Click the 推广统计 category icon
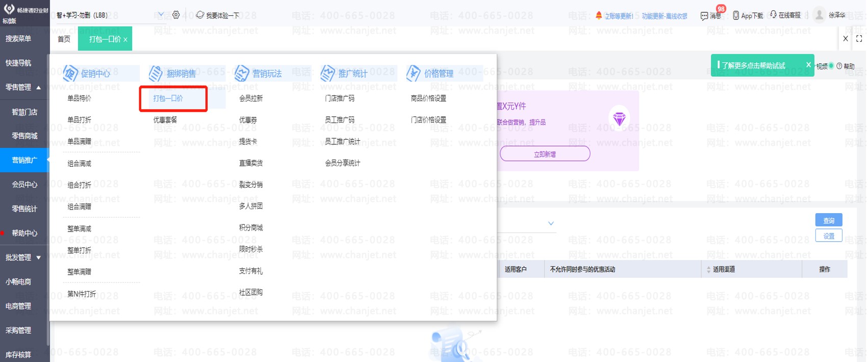 click(x=327, y=73)
